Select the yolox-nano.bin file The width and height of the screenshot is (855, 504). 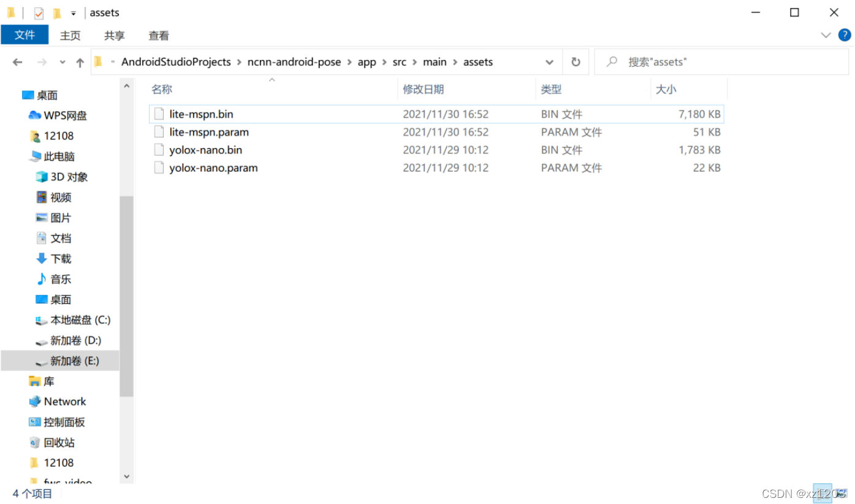point(436,149)
